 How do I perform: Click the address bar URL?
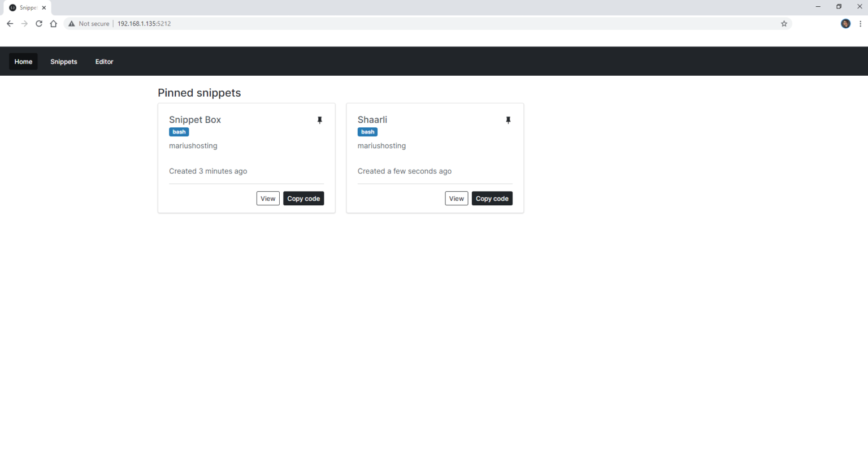(144, 24)
